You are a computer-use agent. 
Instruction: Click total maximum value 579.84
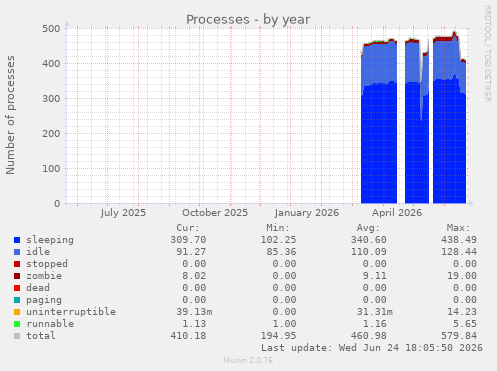tap(459, 336)
